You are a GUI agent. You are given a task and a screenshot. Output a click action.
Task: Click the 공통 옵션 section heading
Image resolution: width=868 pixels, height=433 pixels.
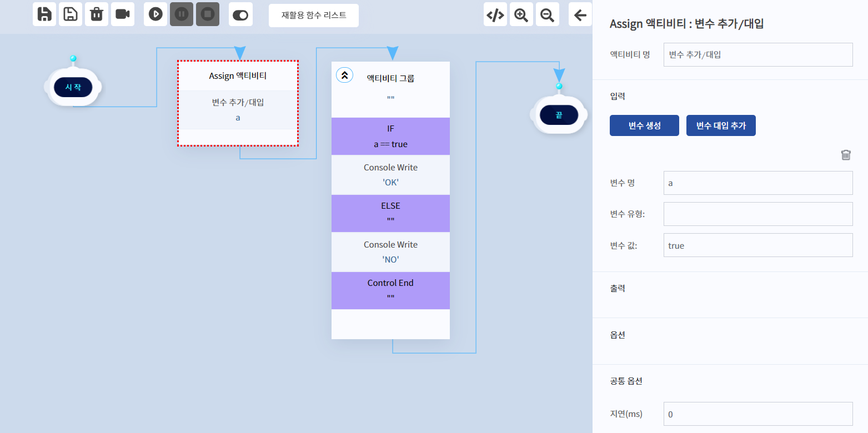coord(626,381)
